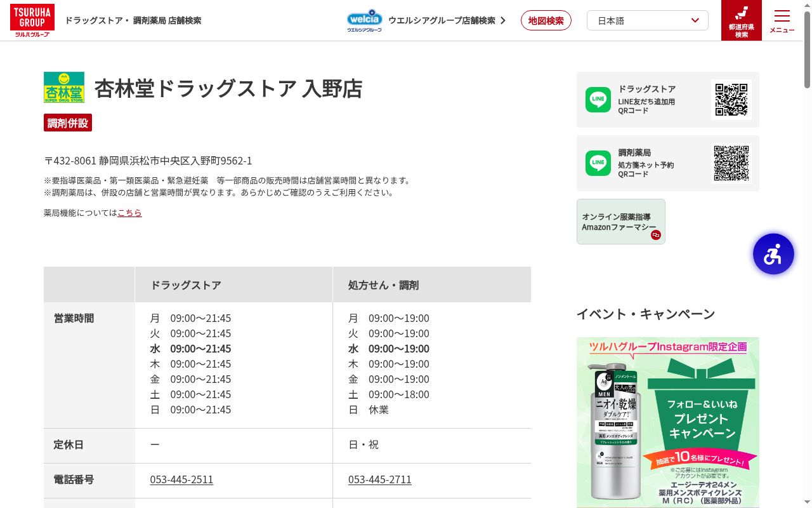This screenshot has height=508, width=812.
Task: Click Saturday pharmacy hours 09:00〜18:00
Action: (399, 394)
